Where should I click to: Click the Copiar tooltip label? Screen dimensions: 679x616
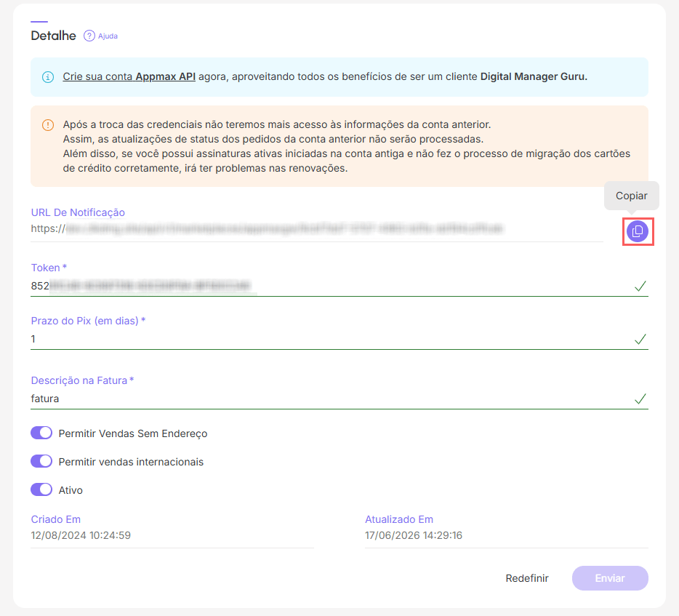coord(631,196)
